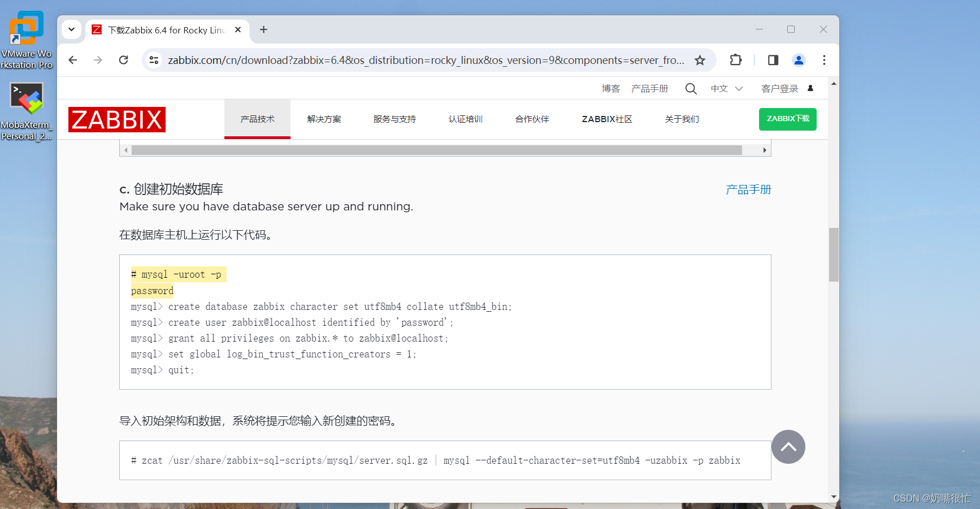Click the 'grant all privileges' line

(289, 338)
